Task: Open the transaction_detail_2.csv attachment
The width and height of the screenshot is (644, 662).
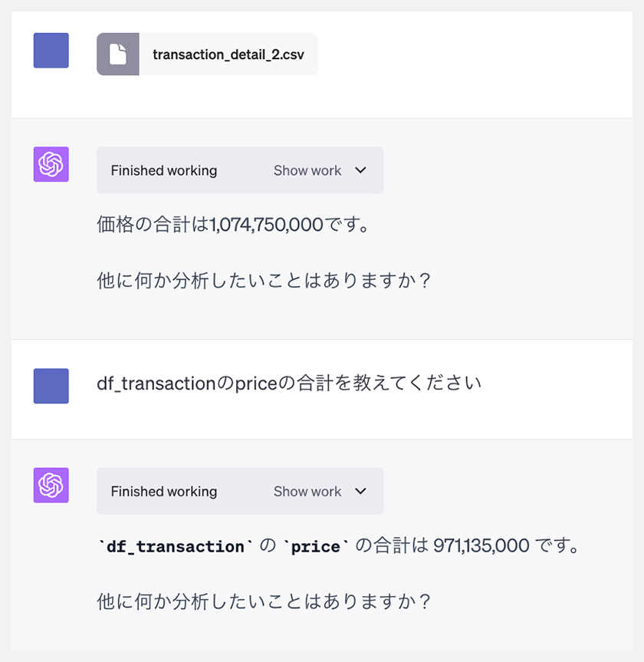Action: [207, 54]
